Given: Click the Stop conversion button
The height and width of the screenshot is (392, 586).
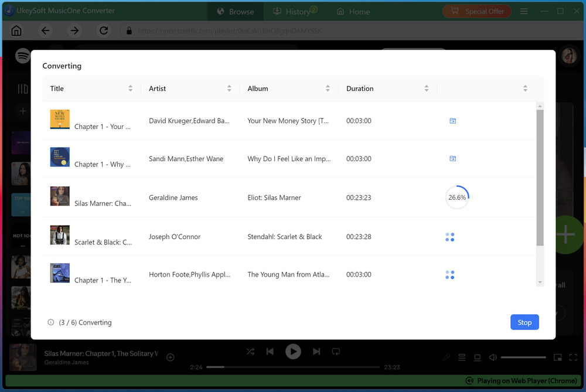Looking at the screenshot, I should 524,322.
